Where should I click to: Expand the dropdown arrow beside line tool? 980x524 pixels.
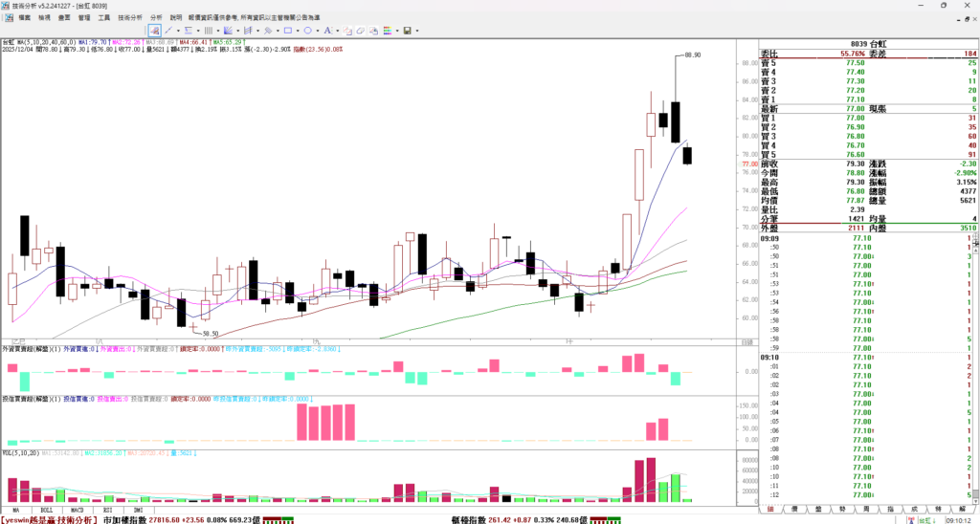coord(178,31)
